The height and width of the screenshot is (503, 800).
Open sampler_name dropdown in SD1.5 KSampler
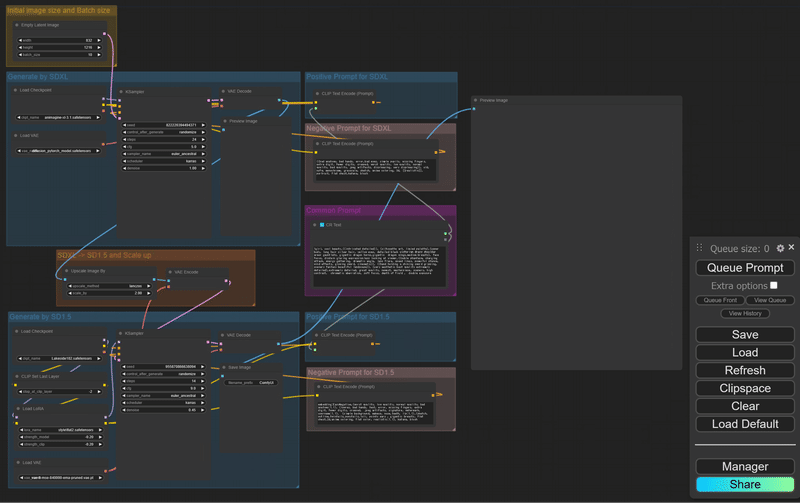(x=164, y=395)
